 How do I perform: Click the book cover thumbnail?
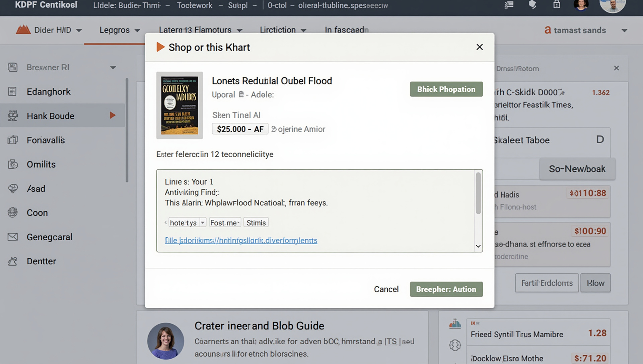tap(180, 105)
